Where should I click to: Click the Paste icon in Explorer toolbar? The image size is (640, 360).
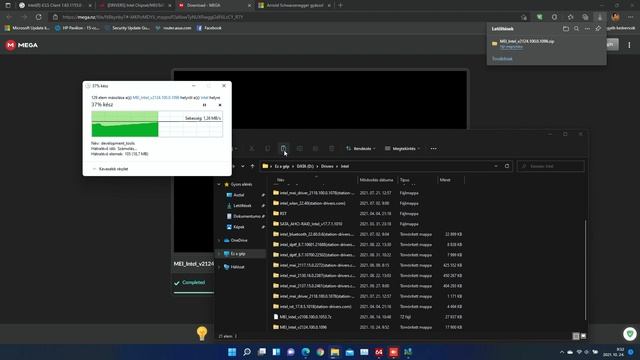(284, 149)
